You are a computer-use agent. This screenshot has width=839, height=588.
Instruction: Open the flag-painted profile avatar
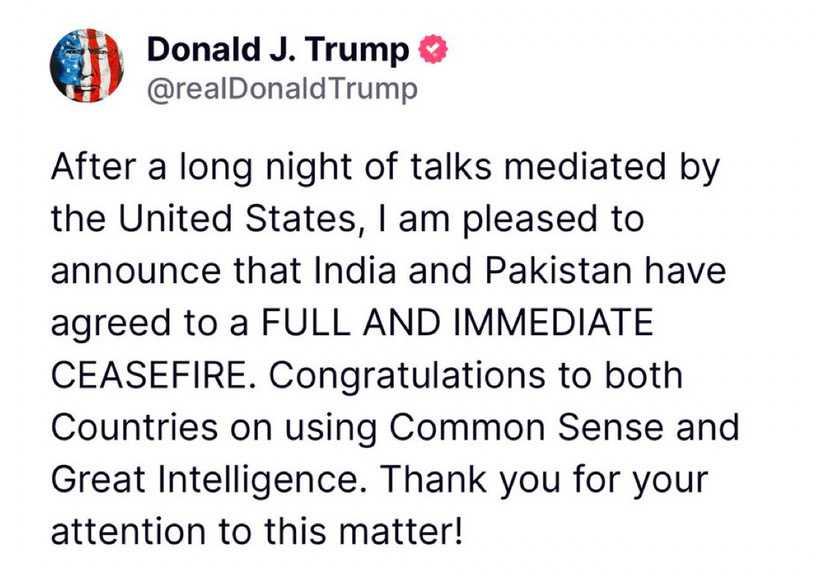87,65
